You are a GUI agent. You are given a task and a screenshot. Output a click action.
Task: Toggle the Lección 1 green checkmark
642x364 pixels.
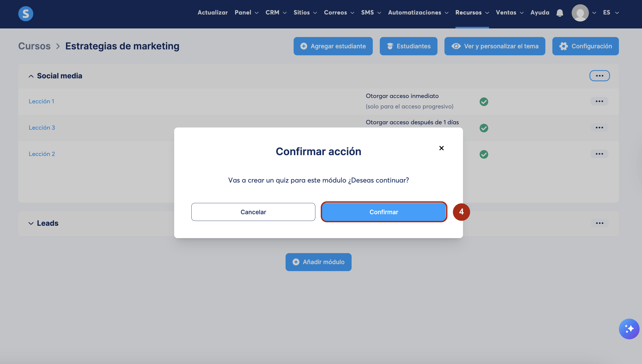pyautogui.click(x=484, y=102)
